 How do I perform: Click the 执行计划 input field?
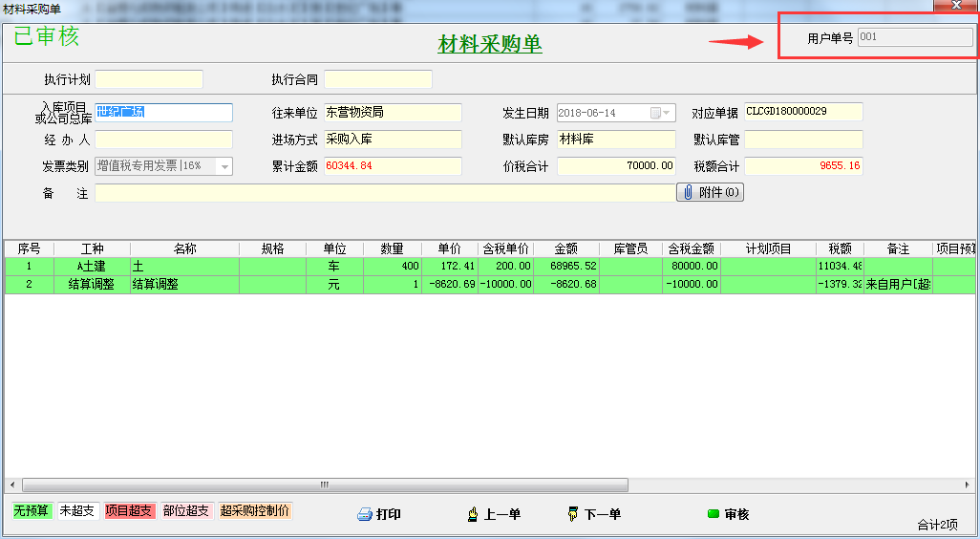[x=149, y=79]
